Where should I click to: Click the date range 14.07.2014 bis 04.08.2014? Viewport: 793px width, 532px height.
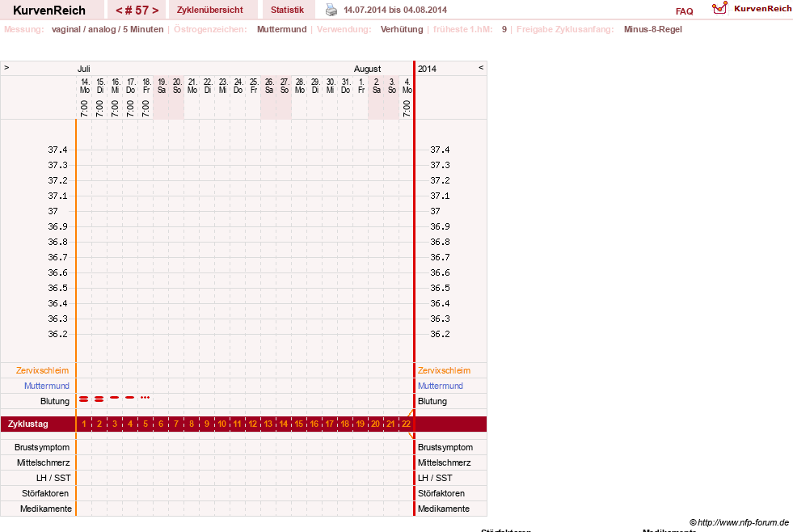pyautogui.click(x=395, y=10)
